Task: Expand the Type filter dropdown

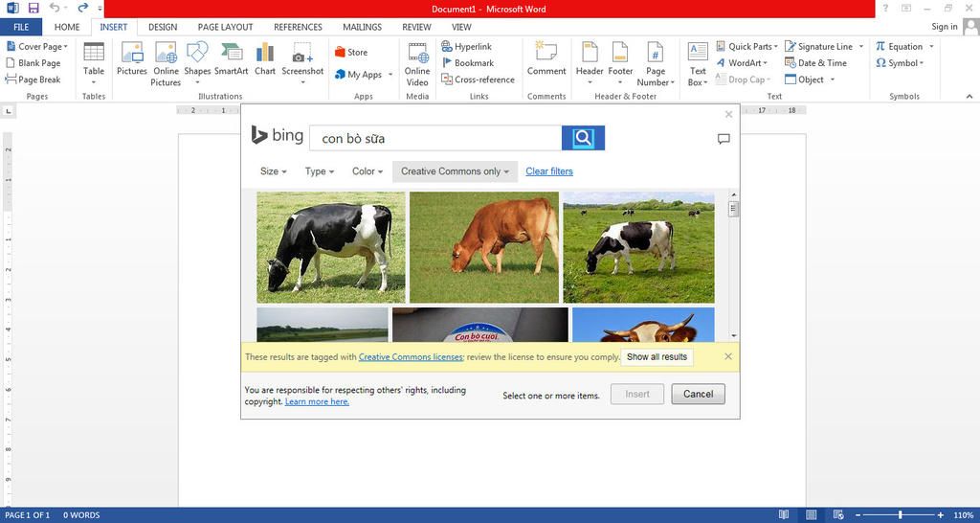Action: (320, 171)
